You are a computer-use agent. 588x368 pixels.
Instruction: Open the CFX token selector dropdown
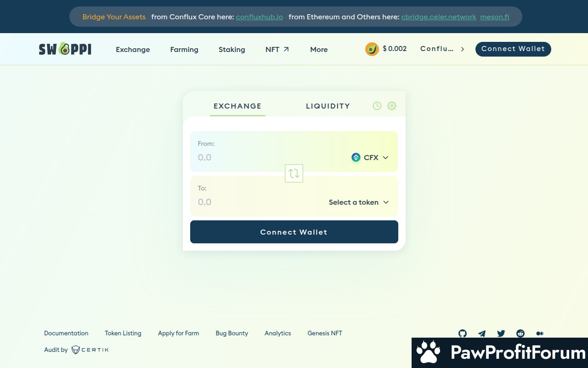click(x=370, y=157)
